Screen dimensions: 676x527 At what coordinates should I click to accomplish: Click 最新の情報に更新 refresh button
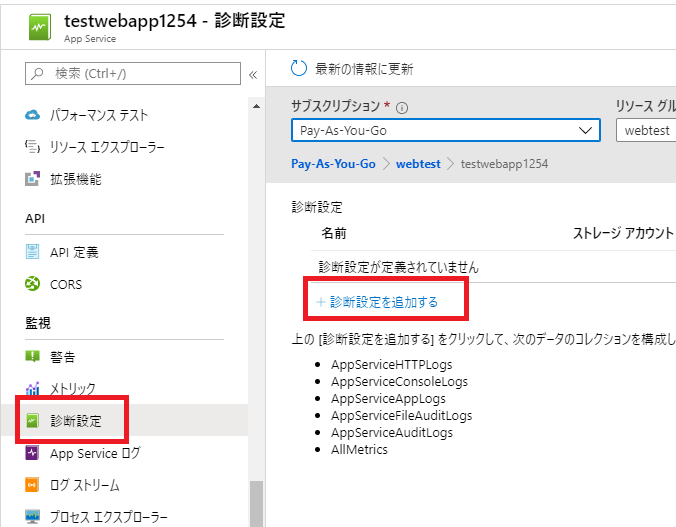click(352, 69)
